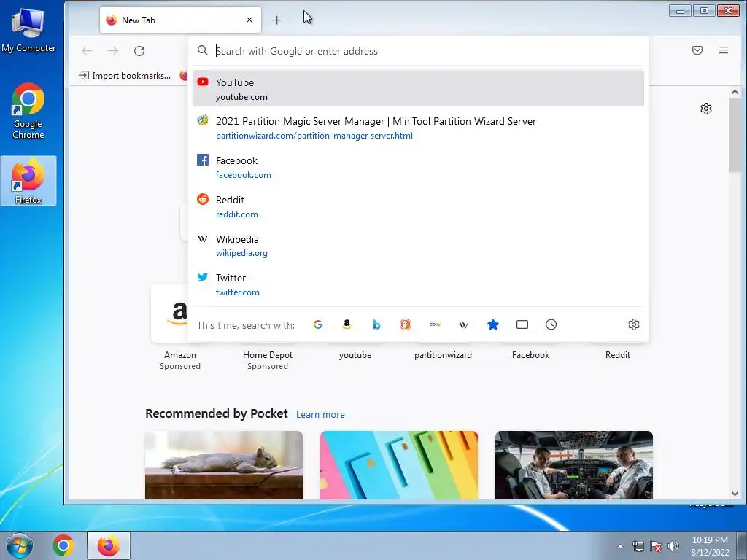This screenshot has height=560, width=747.
Task: Open the Windows Start menu orb
Action: [x=20, y=545]
